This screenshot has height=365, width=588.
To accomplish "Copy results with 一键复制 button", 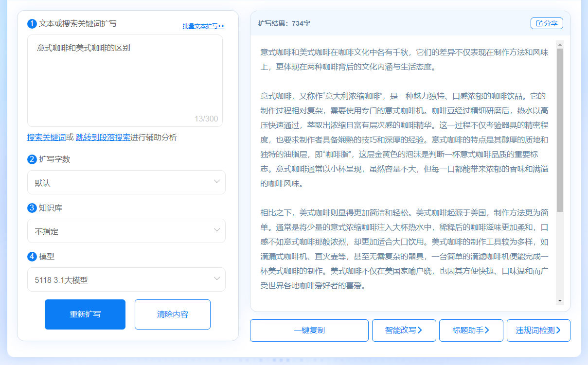I will tap(309, 330).
